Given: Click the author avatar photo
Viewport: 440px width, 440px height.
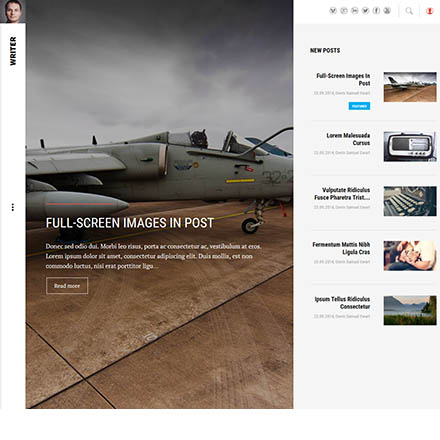Looking at the screenshot, I should tap(13, 11).
